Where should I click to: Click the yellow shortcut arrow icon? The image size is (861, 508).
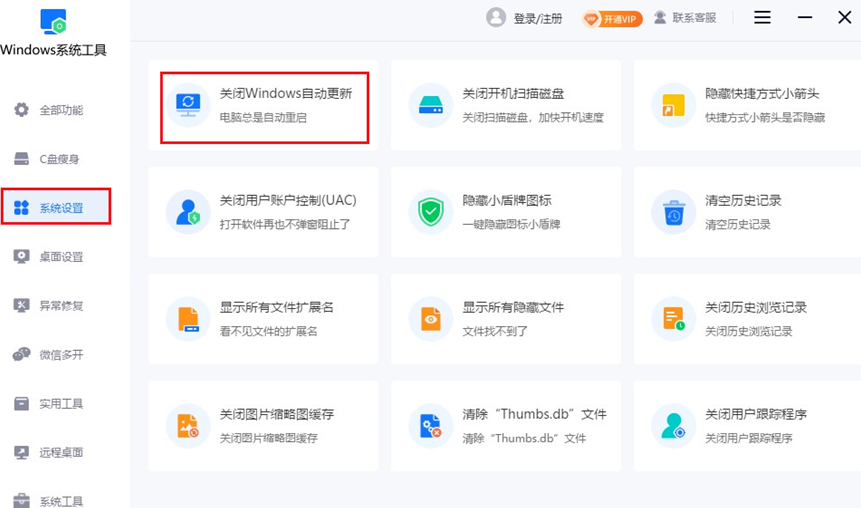point(673,105)
